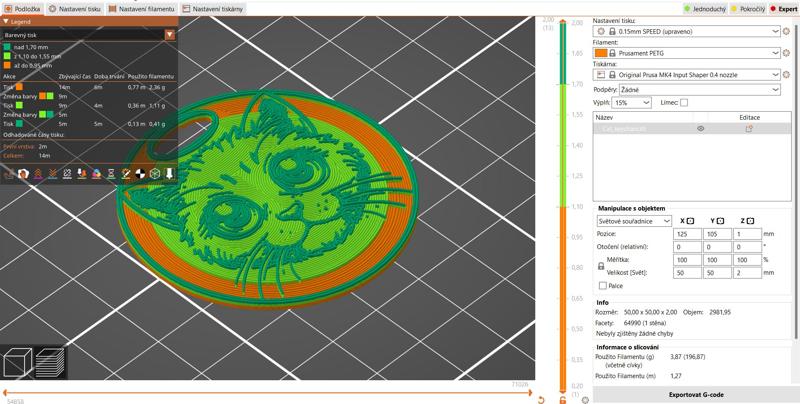800x404 pixels.
Task: Toggle deretractions visibility icon in legend
Action: [52, 174]
